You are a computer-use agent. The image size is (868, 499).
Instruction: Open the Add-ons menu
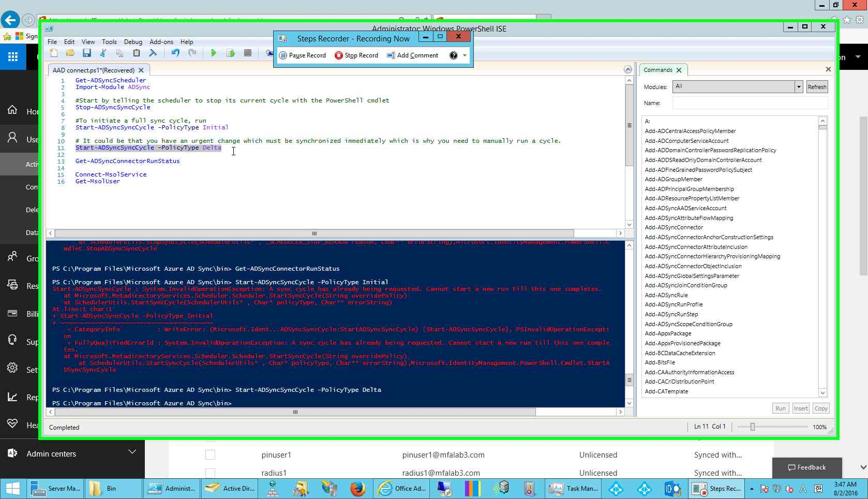[x=161, y=42]
